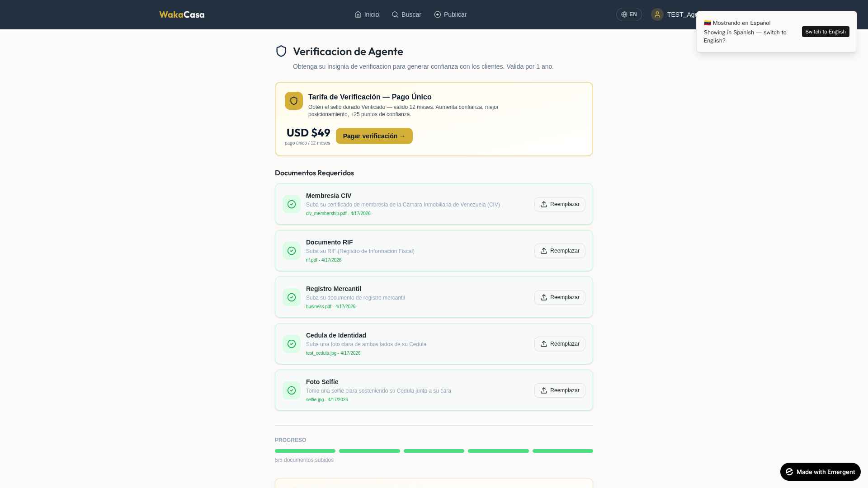Click the magnifier icon next to Buscar
868x488 pixels.
[x=395, y=14]
